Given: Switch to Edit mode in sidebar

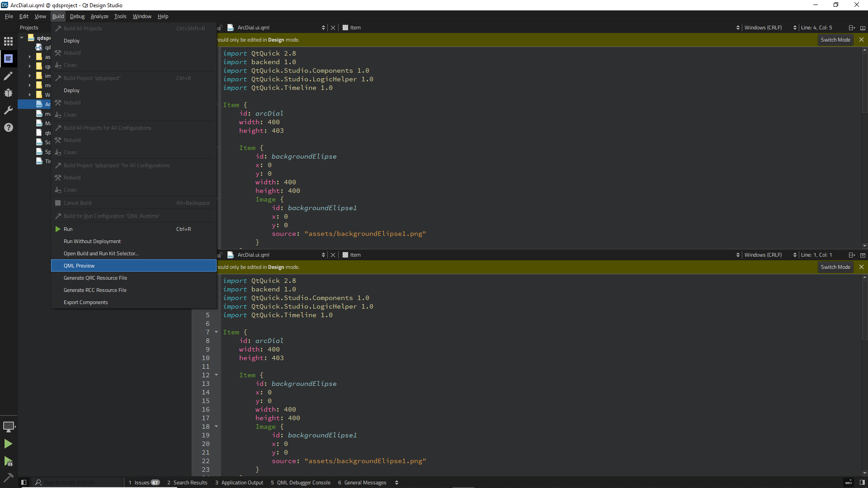Looking at the screenshot, I should [8, 59].
